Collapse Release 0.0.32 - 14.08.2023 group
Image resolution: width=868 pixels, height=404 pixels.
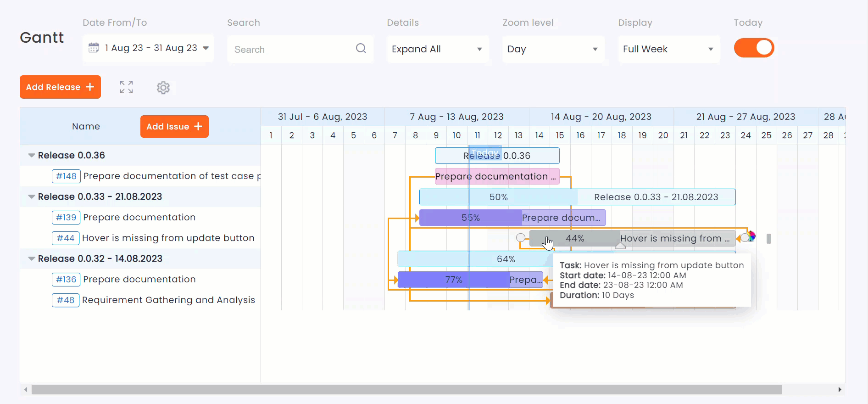click(32, 259)
